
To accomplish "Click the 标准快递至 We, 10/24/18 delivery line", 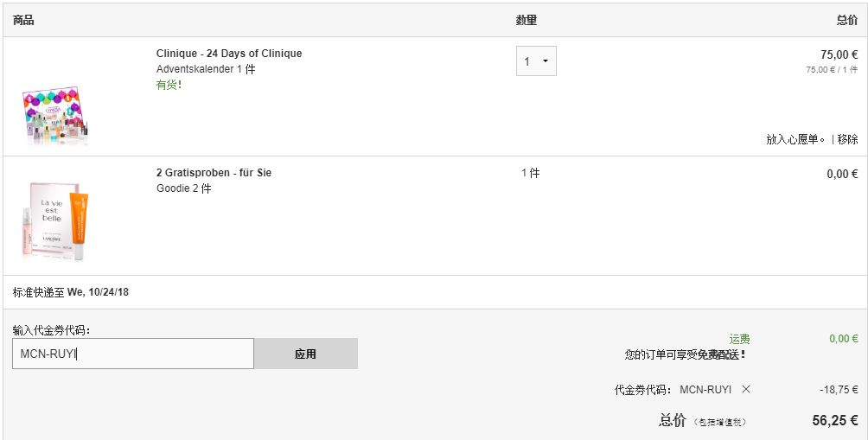I will (71, 292).
